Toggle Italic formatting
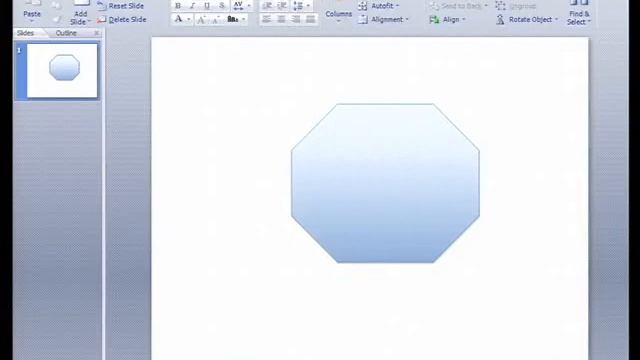Image resolution: width=640 pixels, height=360 pixels. (192, 6)
